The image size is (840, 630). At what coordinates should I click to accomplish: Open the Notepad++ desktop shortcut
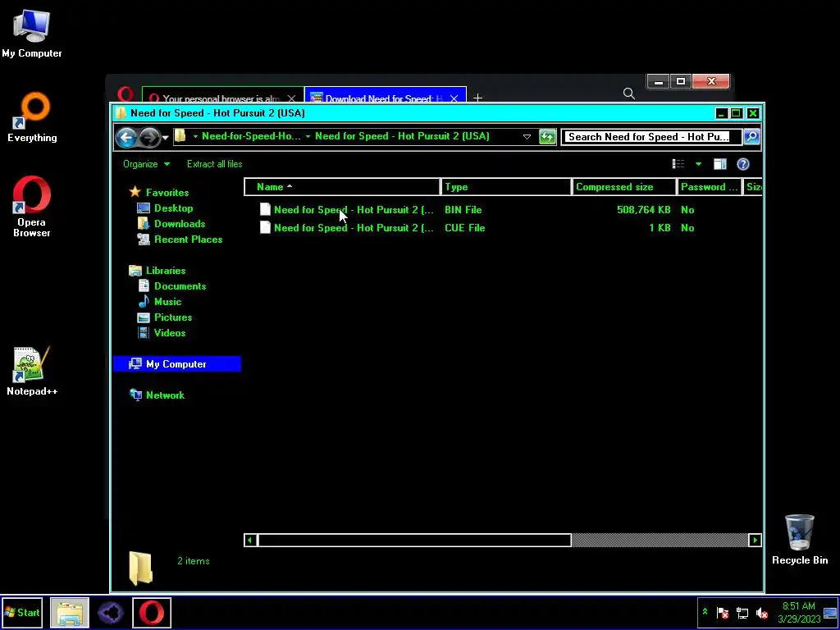pos(32,371)
